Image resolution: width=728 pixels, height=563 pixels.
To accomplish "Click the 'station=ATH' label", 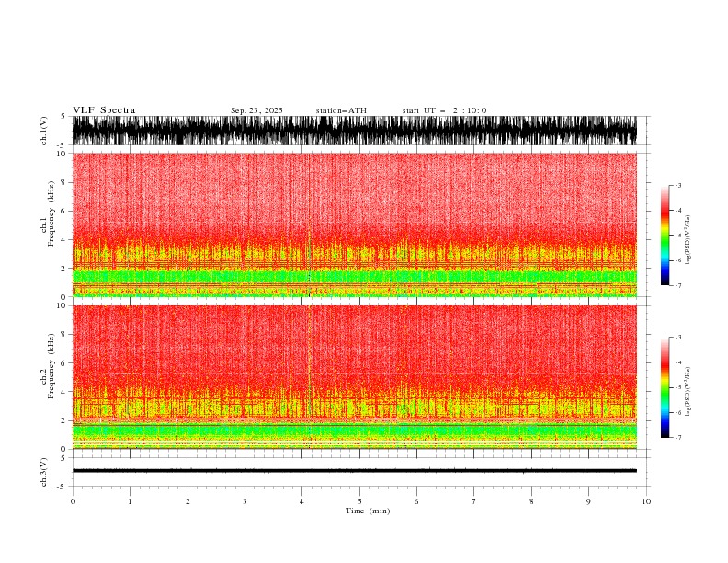I will coord(341,110).
